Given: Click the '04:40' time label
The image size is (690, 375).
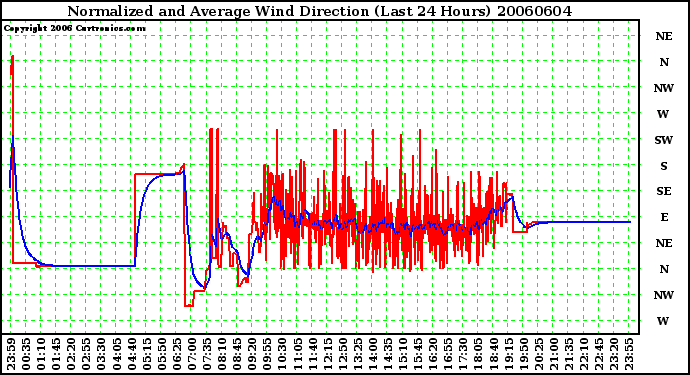Looking at the screenshot, I should coord(131,354).
